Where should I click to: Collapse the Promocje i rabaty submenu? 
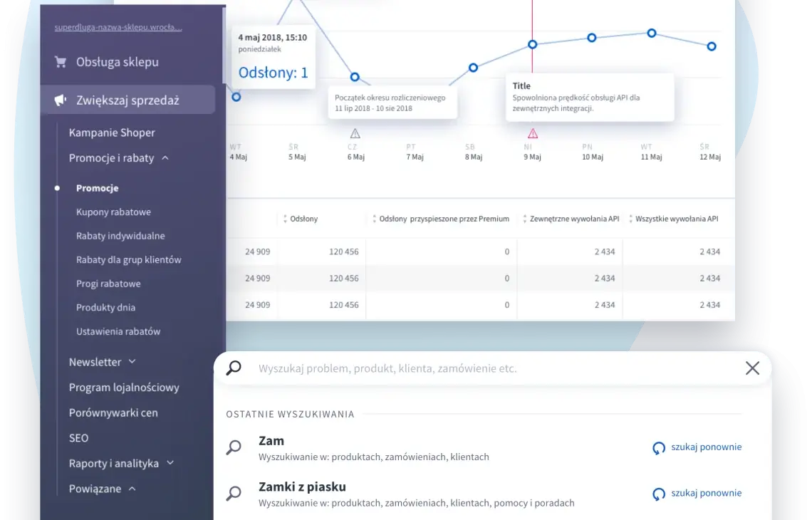pos(165,158)
